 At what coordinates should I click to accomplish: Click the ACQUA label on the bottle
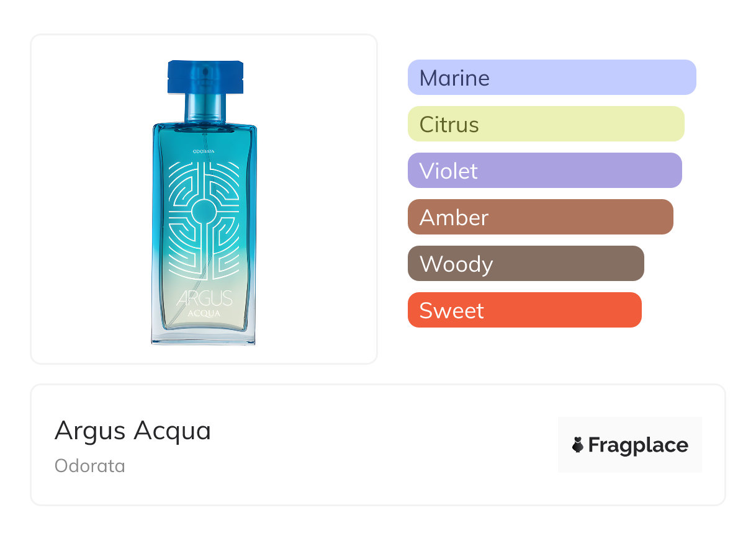[204, 313]
